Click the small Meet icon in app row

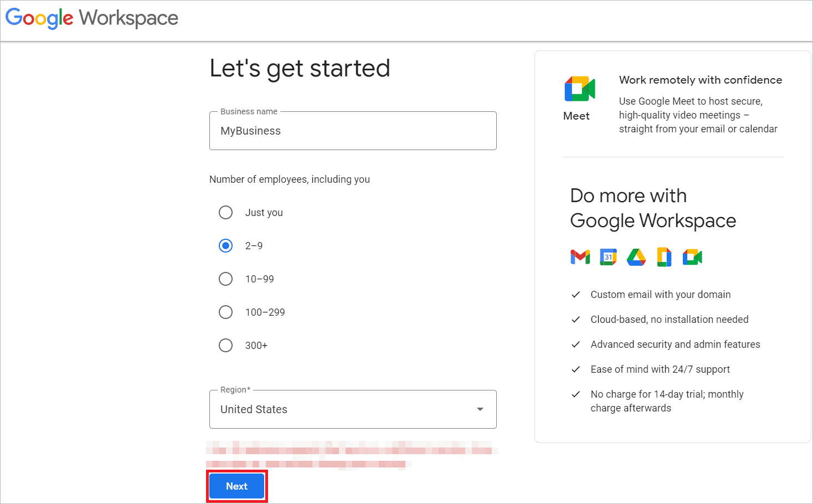pos(692,257)
